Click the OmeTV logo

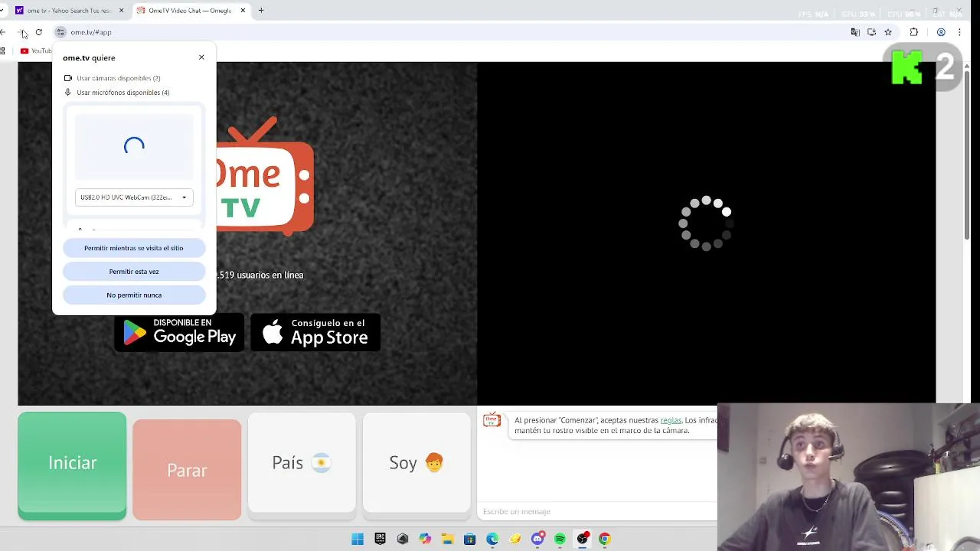pos(265,176)
